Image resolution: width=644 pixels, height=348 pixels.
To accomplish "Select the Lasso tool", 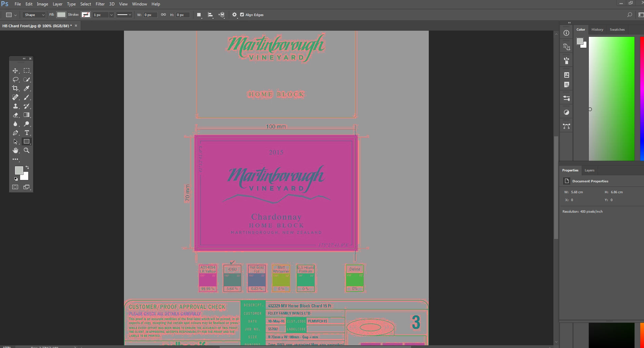I will click(15, 79).
